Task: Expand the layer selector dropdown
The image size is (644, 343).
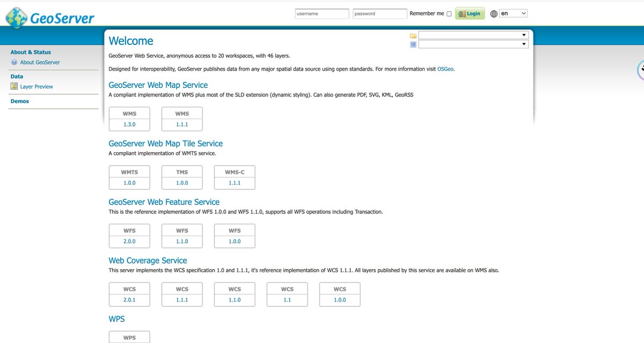Action: click(x=473, y=44)
